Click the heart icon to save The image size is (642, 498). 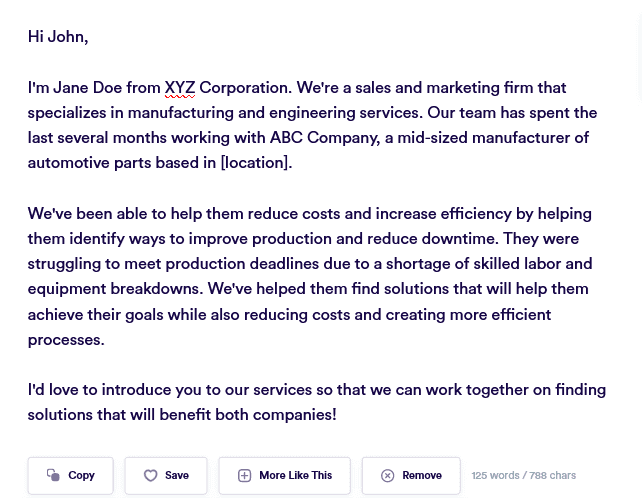[x=151, y=476]
